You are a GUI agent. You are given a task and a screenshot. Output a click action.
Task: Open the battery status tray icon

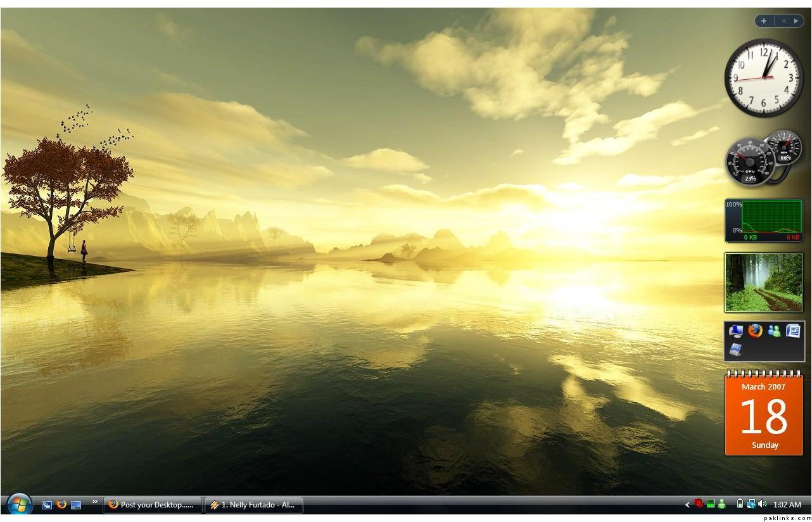740,504
